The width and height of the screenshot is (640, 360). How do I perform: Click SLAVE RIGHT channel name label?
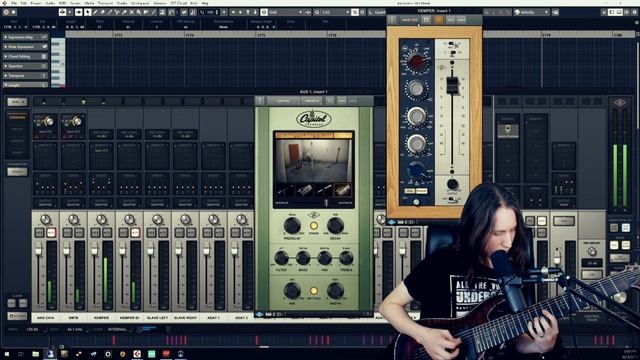point(185,318)
